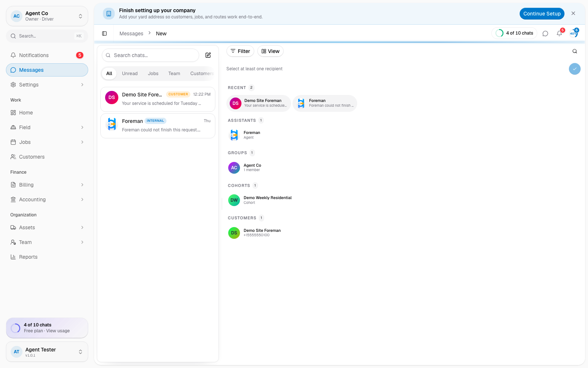Switch to the Unread chats tab
The image size is (588, 368).
[x=130, y=74]
